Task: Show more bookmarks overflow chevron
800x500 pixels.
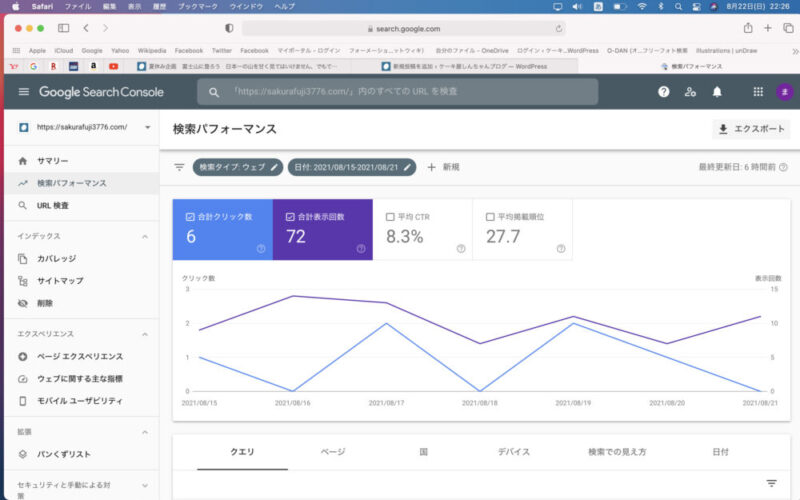Action: coord(794,51)
